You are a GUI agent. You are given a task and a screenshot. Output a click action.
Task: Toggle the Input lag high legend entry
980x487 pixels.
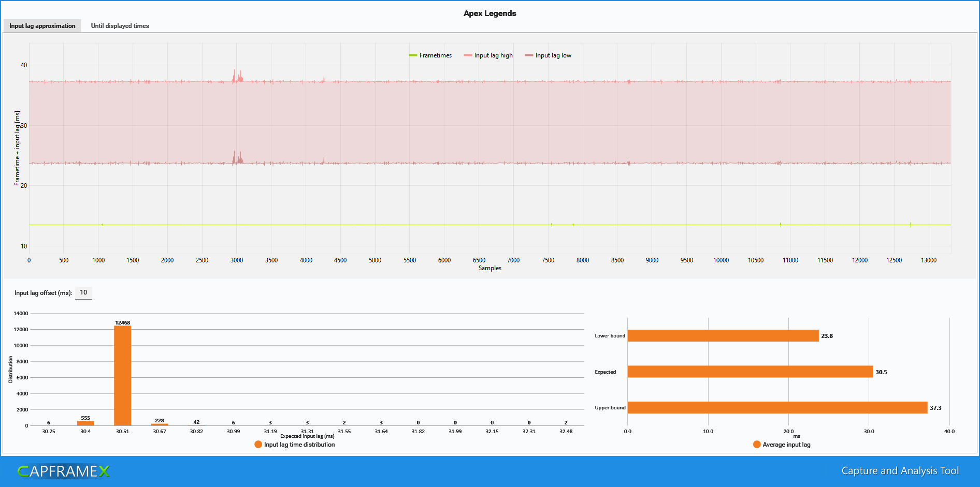pos(488,55)
